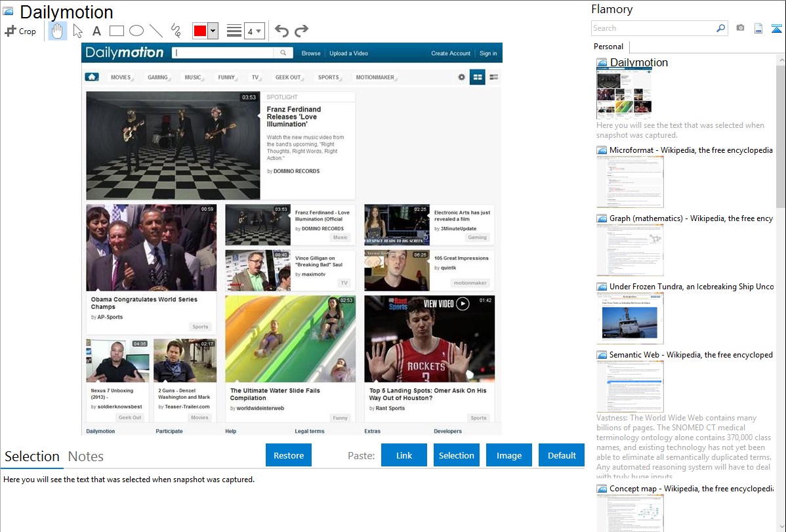This screenshot has height=532, width=786.
Task: Click the Water Slide Fails video thumbnail
Action: [290, 339]
